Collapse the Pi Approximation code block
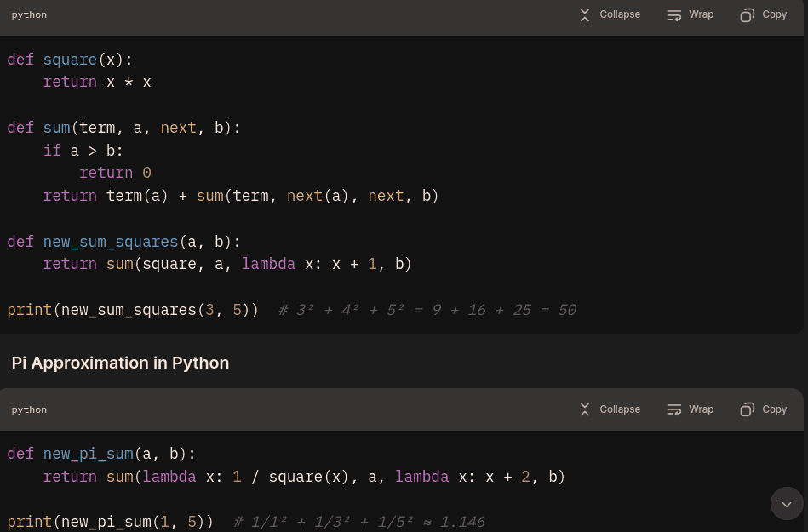 pos(610,409)
